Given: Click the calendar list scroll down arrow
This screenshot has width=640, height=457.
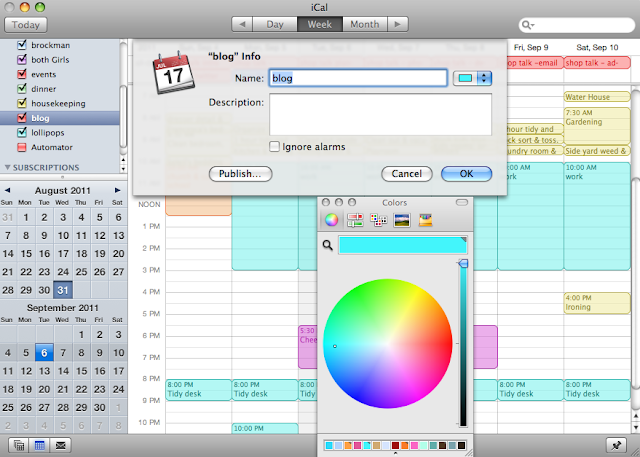Looking at the screenshot, I should 123,169.
